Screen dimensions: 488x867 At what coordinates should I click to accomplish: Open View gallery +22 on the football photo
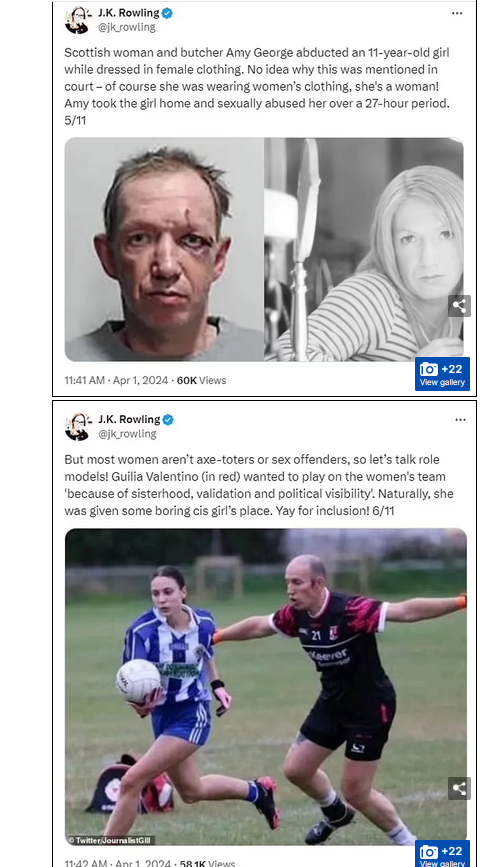pyautogui.click(x=442, y=854)
